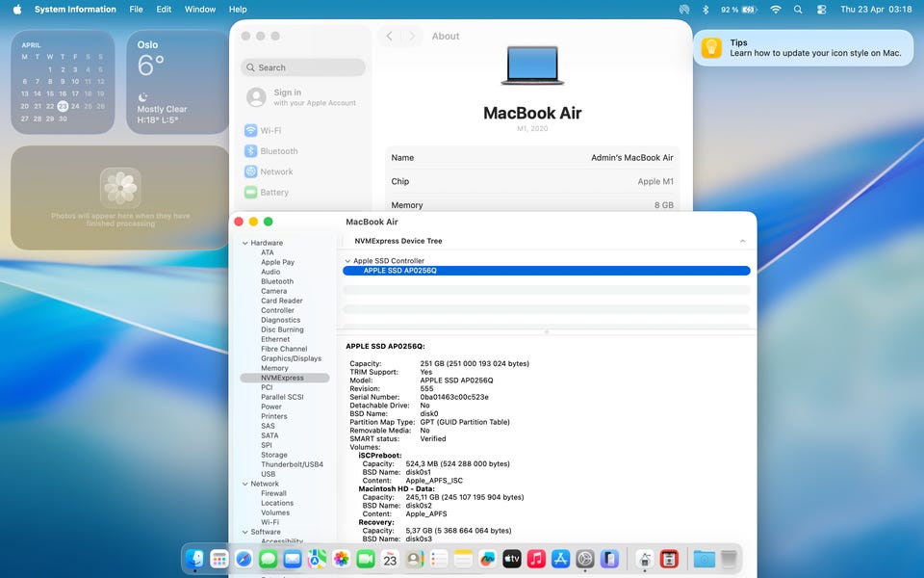Click the System Settings Search field
Viewport: 924px width, 578px height.
point(303,67)
